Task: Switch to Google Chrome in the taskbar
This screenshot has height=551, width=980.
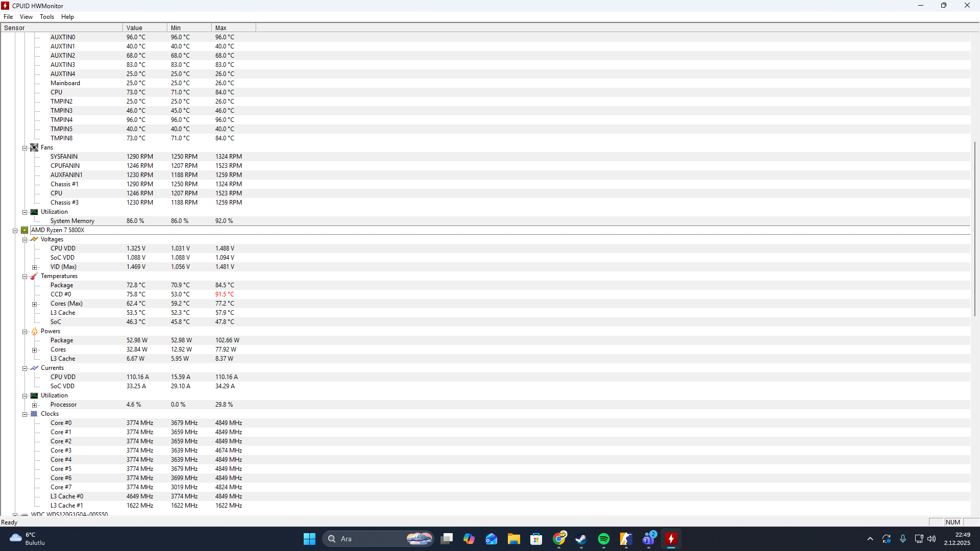Action: [x=559, y=539]
